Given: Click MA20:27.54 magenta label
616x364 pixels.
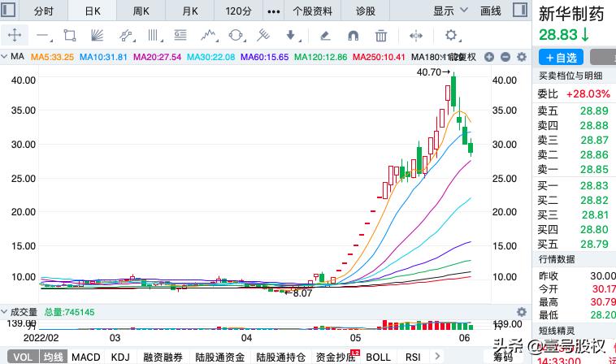Looking at the screenshot, I should coord(157,58).
